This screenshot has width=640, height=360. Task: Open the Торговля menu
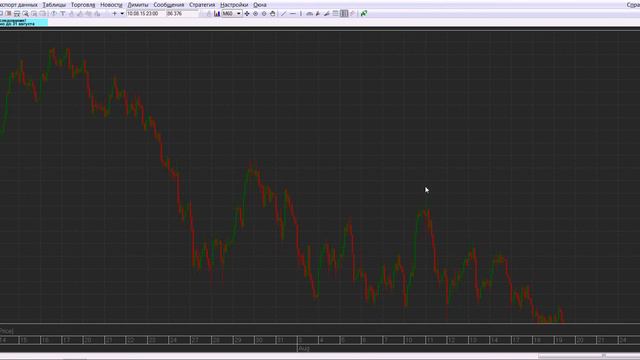pos(83,5)
